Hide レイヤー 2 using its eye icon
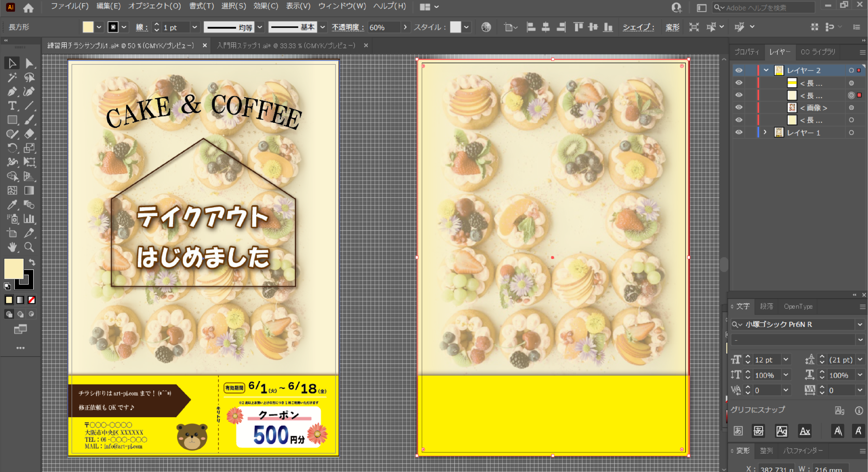The height and width of the screenshot is (472, 868). tap(739, 70)
